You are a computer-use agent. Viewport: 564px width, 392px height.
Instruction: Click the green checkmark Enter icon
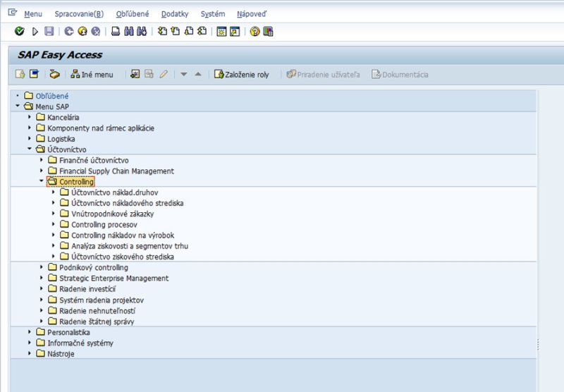20,32
